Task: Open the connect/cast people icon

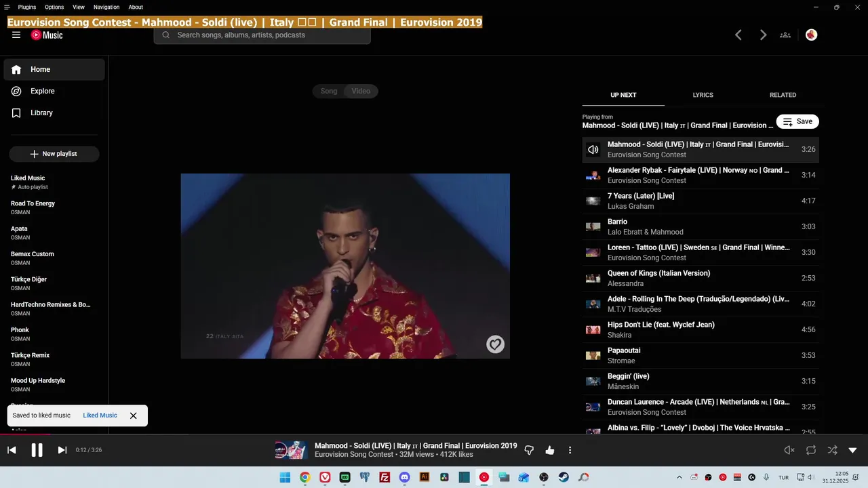Action: pyautogui.click(x=785, y=35)
